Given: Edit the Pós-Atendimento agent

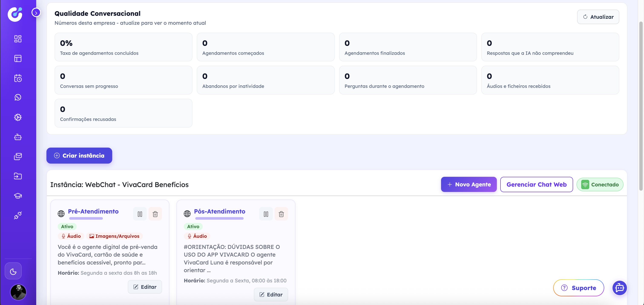Looking at the screenshot, I should [271, 295].
